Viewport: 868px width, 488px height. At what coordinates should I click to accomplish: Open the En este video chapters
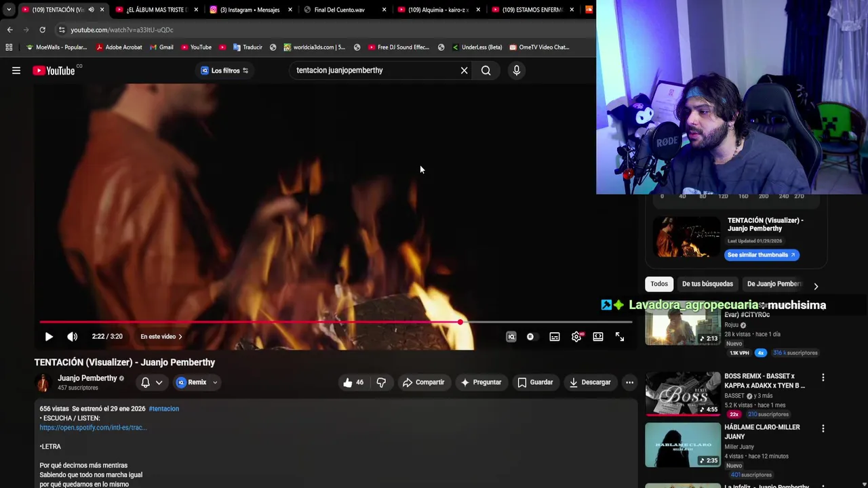pyautogui.click(x=161, y=336)
